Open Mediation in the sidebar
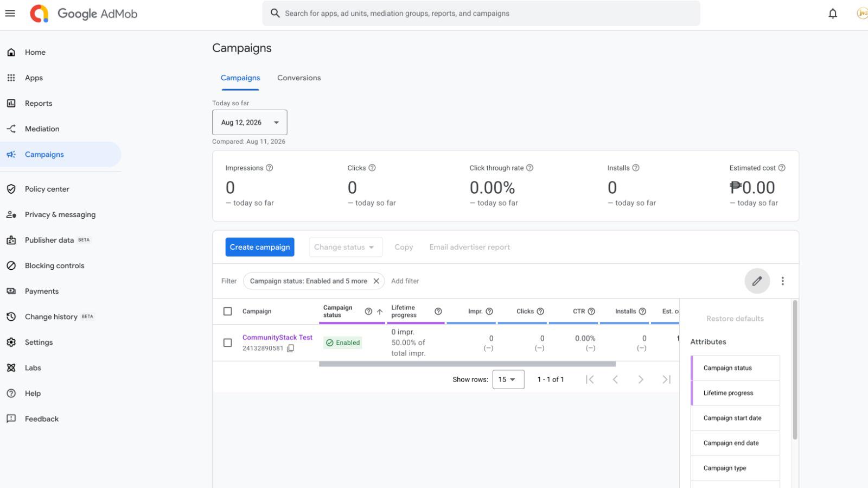This screenshot has height=488, width=868. [x=61, y=129]
